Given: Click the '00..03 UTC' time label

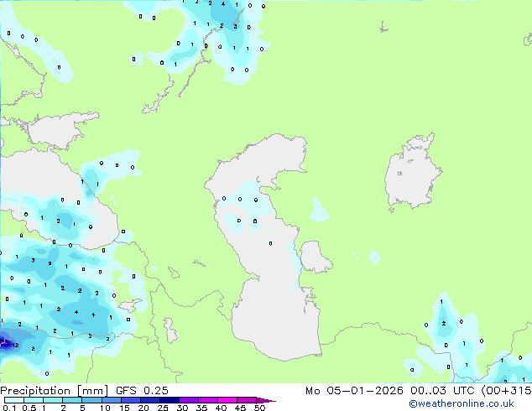Looking at the screenshot, I should coord(442,391).
